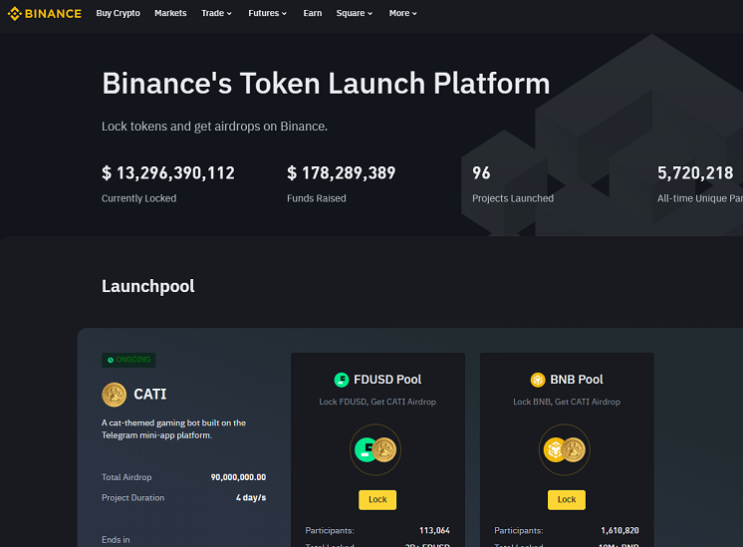This screenshot has height=547, width=743.
Task: Click the BNB Pool title
Action: coord(576,380)
